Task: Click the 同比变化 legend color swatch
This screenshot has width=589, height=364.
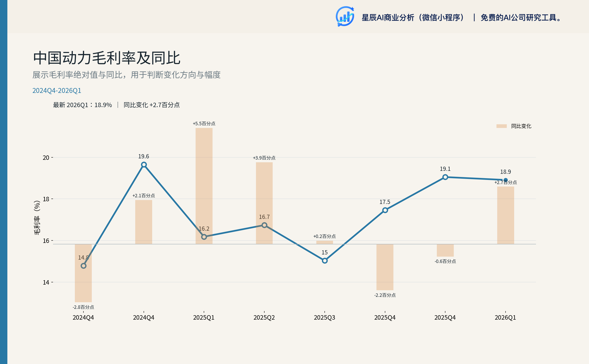Action: (501, 126)
